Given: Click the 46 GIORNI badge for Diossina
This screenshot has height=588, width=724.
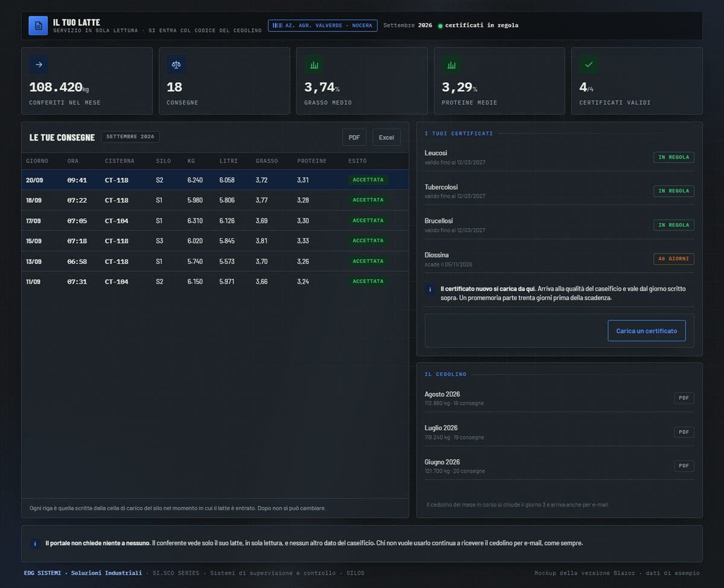Looking at the screenshot, I should coord(673,259).
